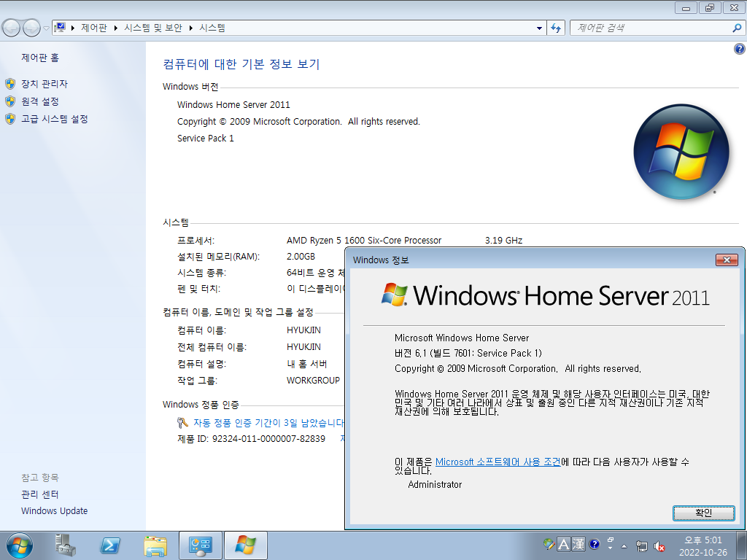
Task: Restore down the System control panel window
Action: tap(710, 7)
